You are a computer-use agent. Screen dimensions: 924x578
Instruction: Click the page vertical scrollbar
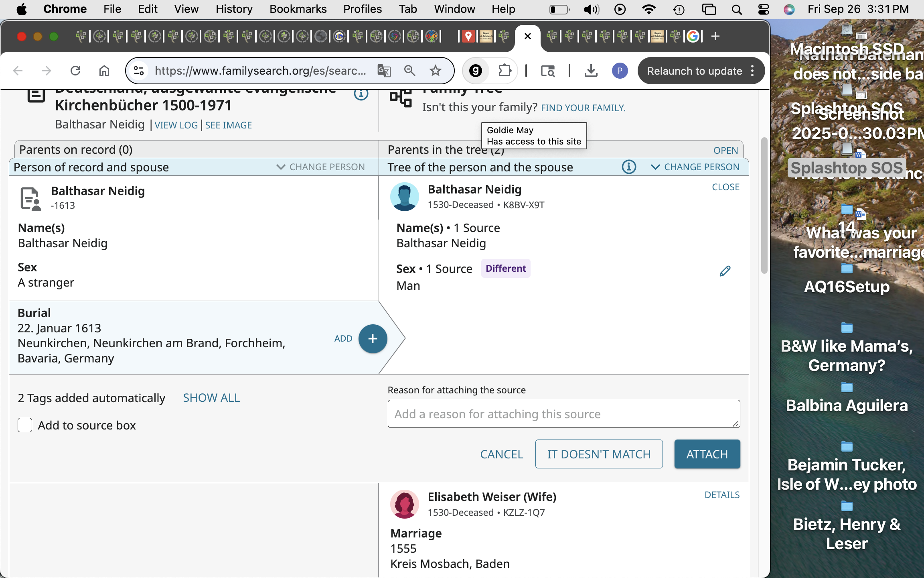[764, 206]
